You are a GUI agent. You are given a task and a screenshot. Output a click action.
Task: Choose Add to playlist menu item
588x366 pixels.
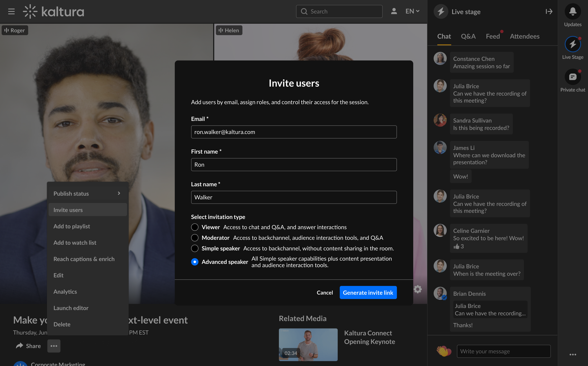(x=72, y=226)
